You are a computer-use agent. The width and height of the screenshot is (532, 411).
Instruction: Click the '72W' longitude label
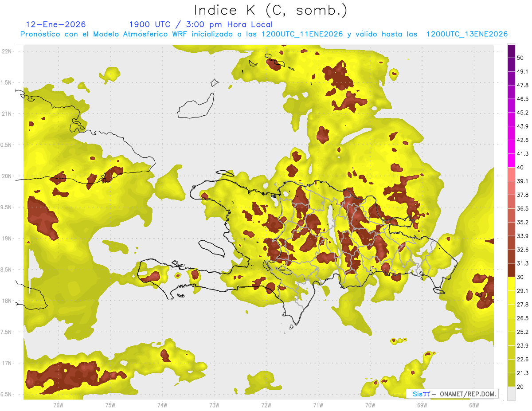click(266, 405)
